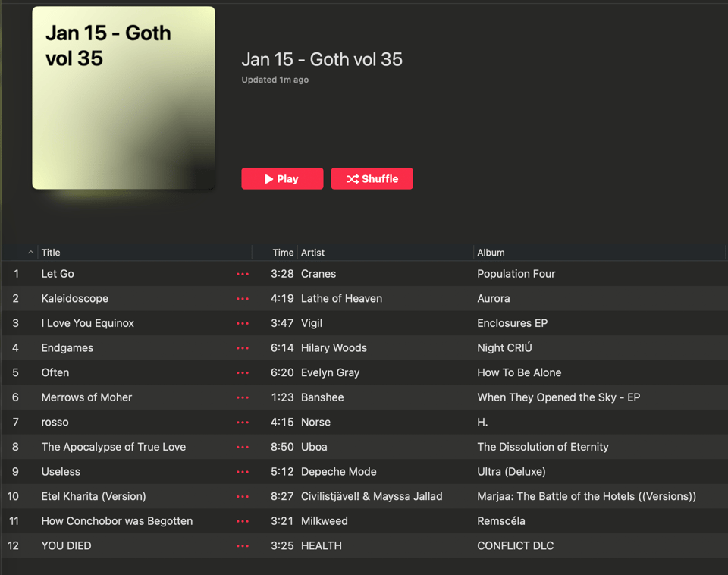Sort tracks by Artist column header
The width and height of the screenshot is (728, 575).
312,253
